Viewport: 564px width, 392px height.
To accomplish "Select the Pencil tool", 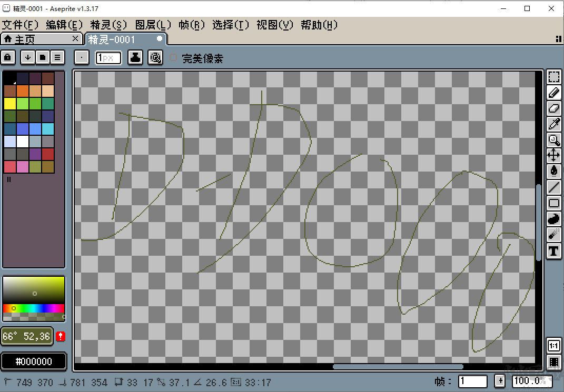I will 553,93.
